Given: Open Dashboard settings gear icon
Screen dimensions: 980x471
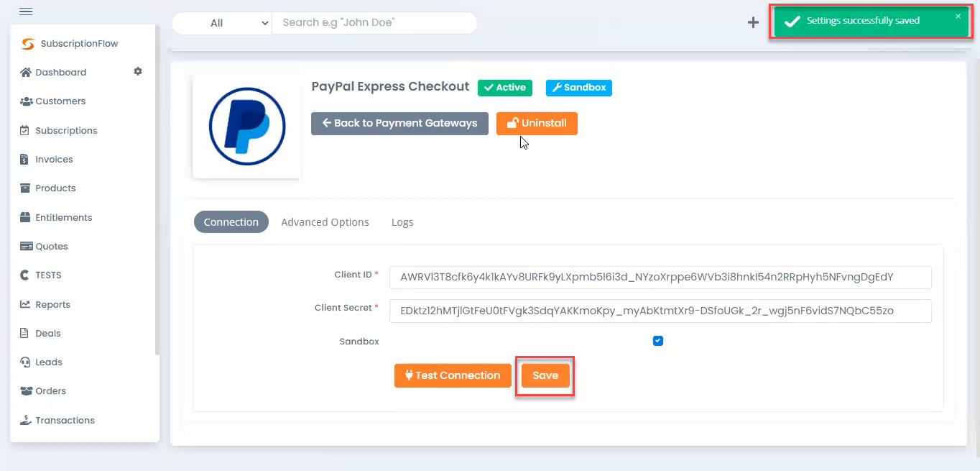Looking at the screenshot, I should click(x=138, y=71).
